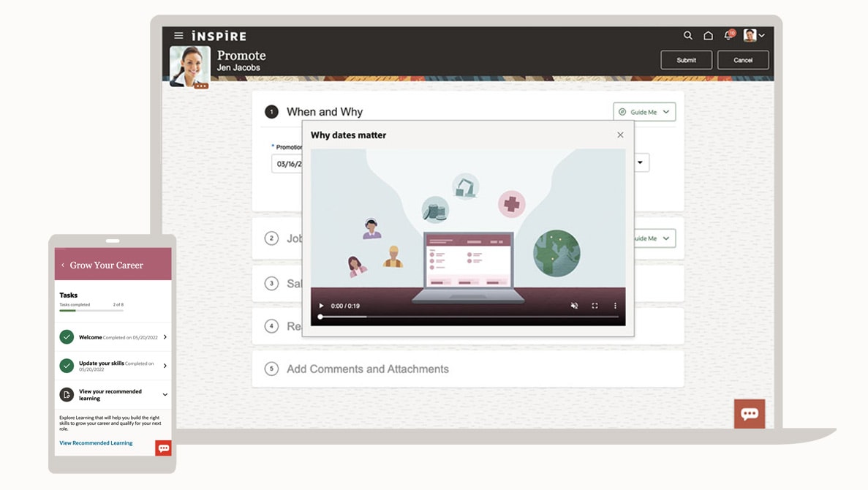Image resolution: width=868 pixels, height=490 pixels.
Task: Enter video fullscreen mode
Action: (595, 306)
